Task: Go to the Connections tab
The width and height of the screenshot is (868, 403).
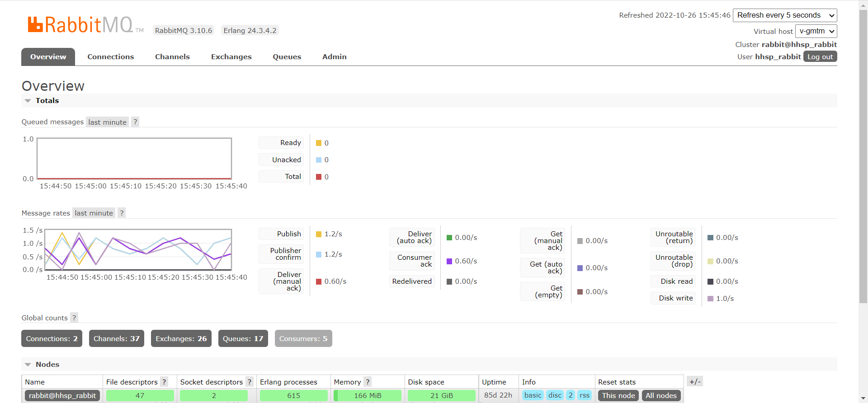Action: pyautogui.click(x=111, y=57)
